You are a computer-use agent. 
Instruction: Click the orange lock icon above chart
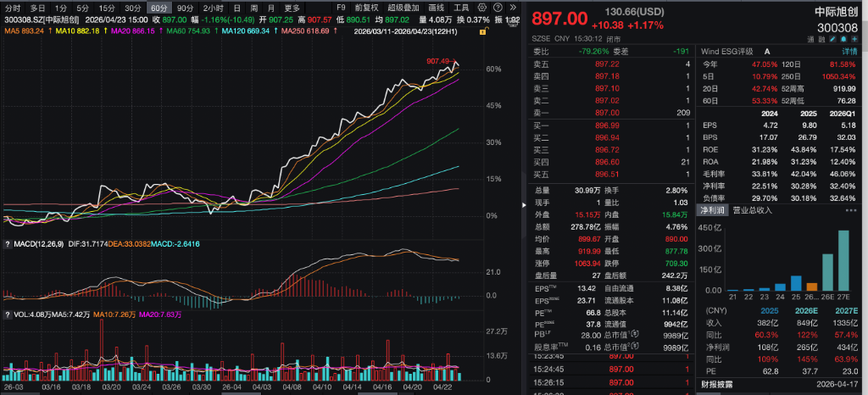click(483, 31)
